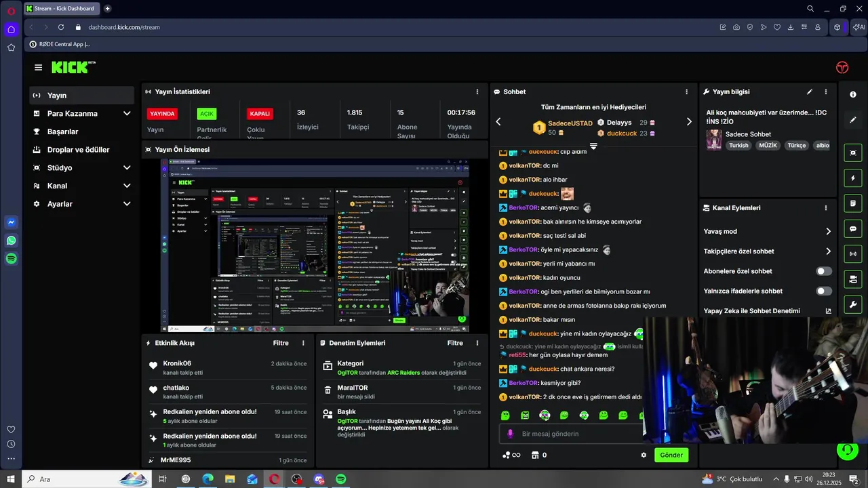
Task: Open Spotify from Windows taskbar
Action: tap(341, 479)
